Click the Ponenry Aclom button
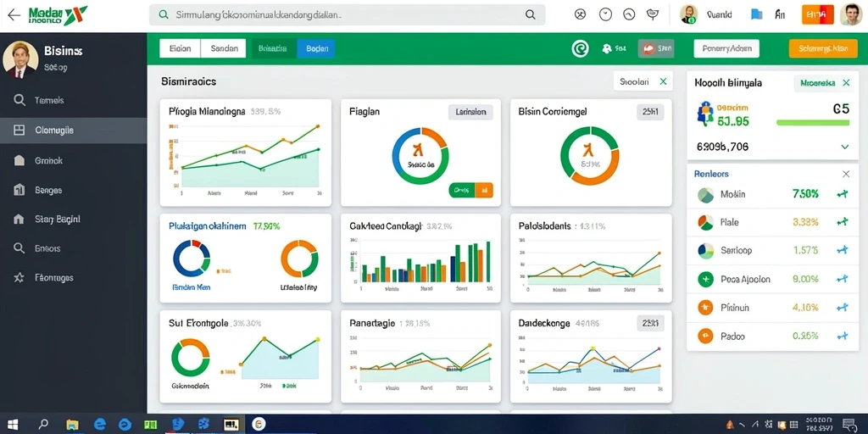Screen dimensions: 868x434 click(726, 48)
